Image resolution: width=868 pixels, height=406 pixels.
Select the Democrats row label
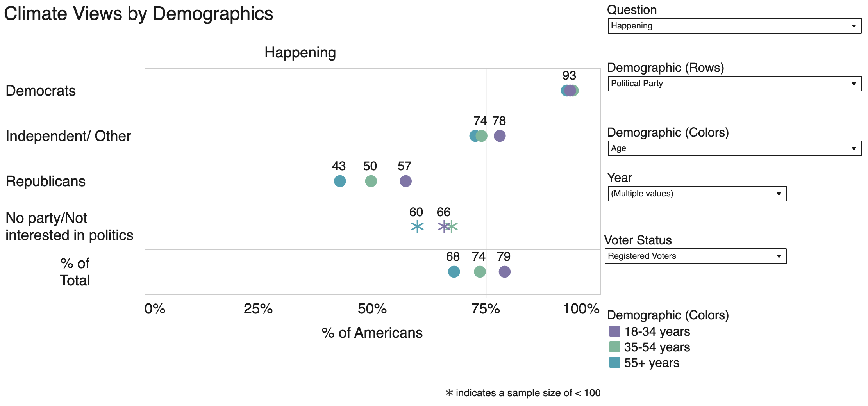(x=41, y=91)
